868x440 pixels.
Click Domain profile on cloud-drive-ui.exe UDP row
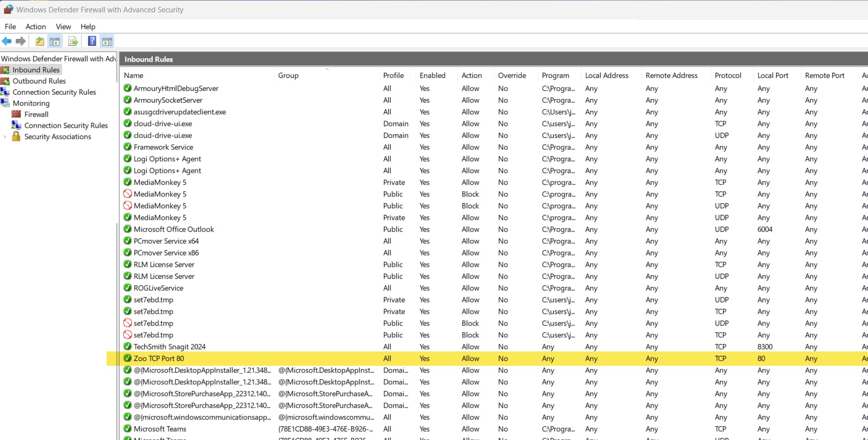(x=396, y=135)
